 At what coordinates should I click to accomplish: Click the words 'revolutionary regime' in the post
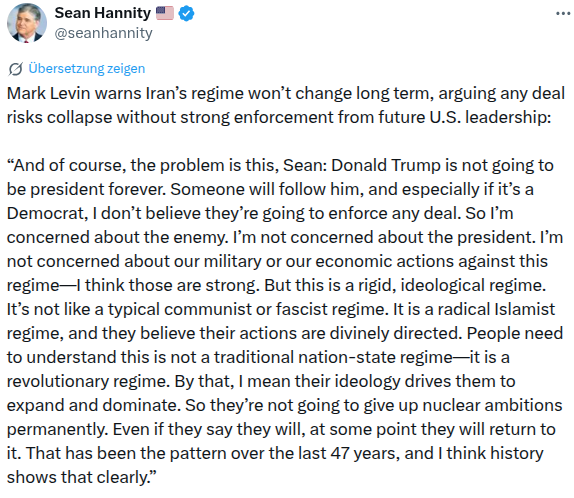pyautogui.click(x=88, y=382)
